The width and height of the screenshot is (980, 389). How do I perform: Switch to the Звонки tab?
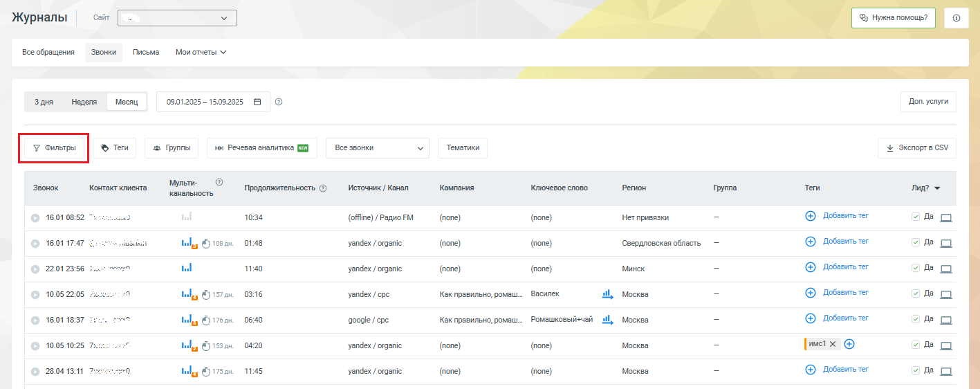[x=104, y=53]
